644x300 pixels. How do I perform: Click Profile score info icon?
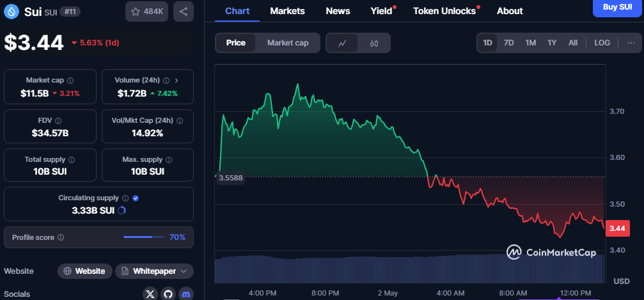click(61, 237)
